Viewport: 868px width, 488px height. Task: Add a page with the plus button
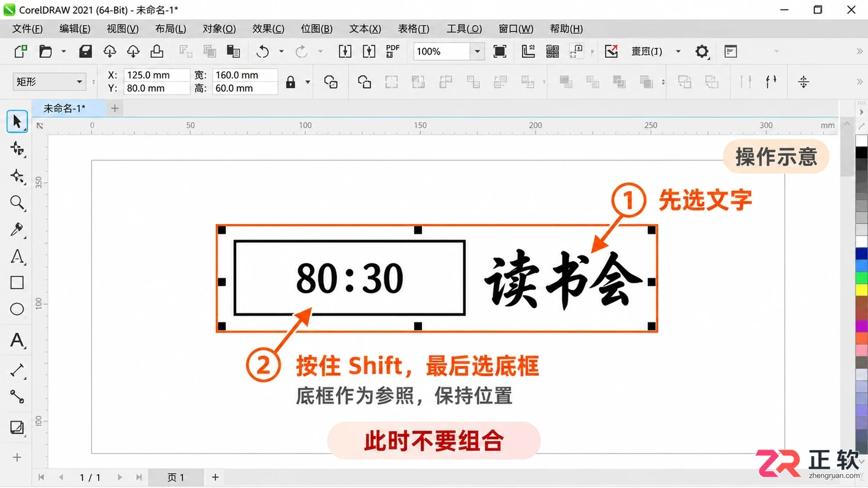coord(215,477)
